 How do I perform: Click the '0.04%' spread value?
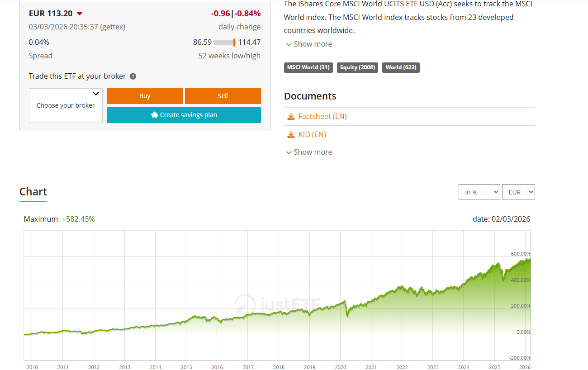[x=39, y=42]
